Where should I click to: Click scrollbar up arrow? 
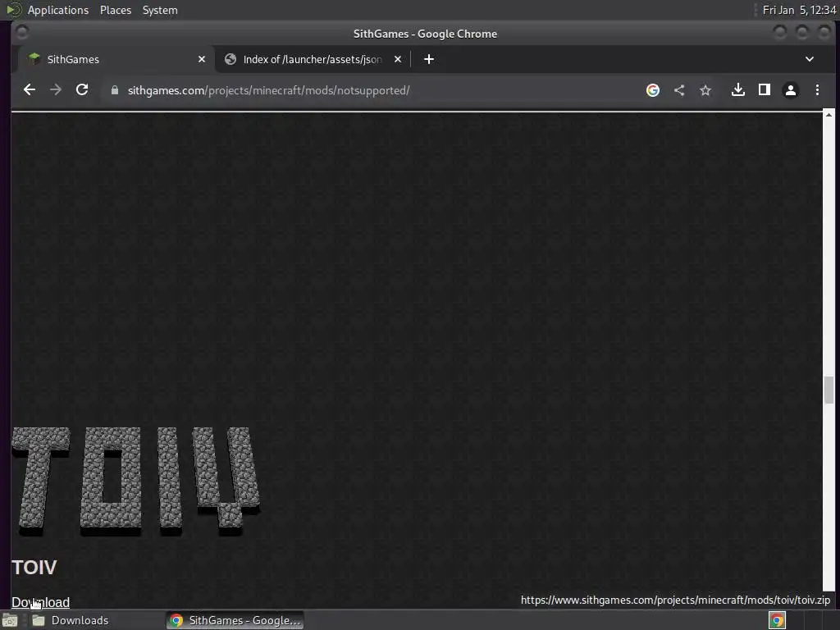829,115
